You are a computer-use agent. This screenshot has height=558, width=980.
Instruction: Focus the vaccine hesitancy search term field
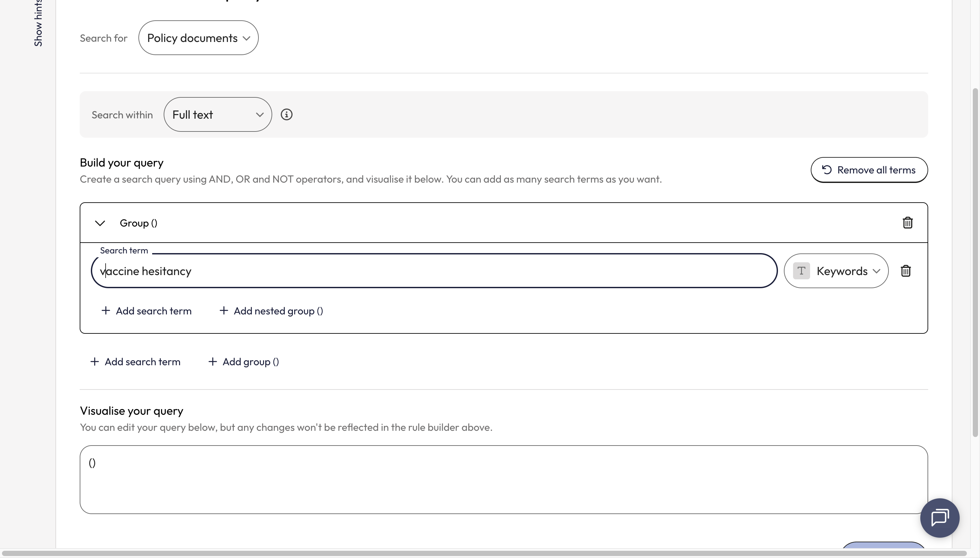pos(434,271)
